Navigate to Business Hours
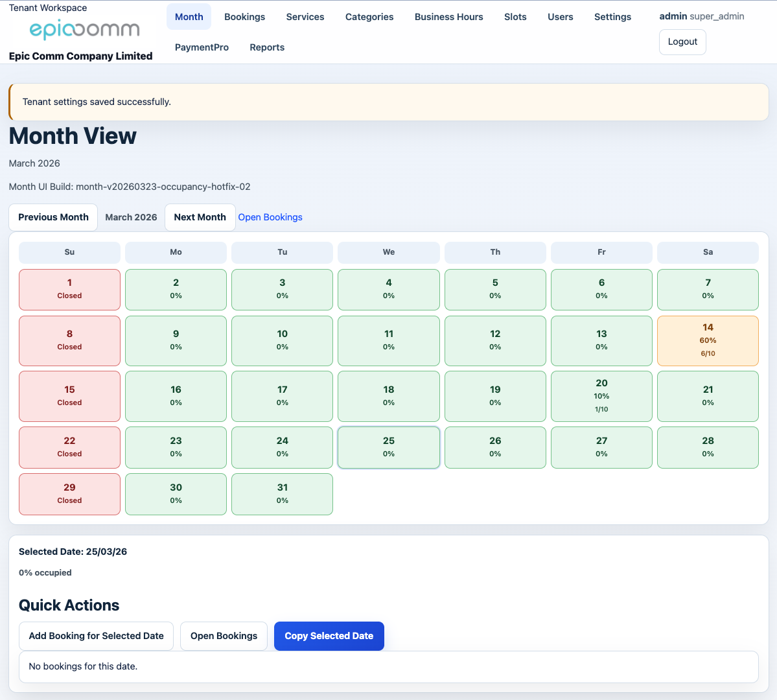The height and width of the screenshot is (700, 777). tap(448, 17)
